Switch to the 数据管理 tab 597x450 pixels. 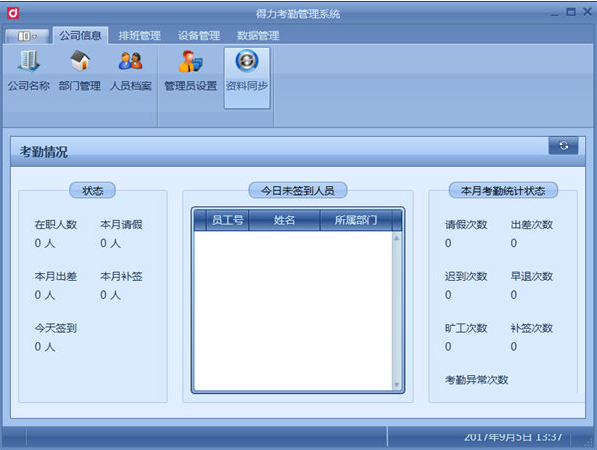258,36
